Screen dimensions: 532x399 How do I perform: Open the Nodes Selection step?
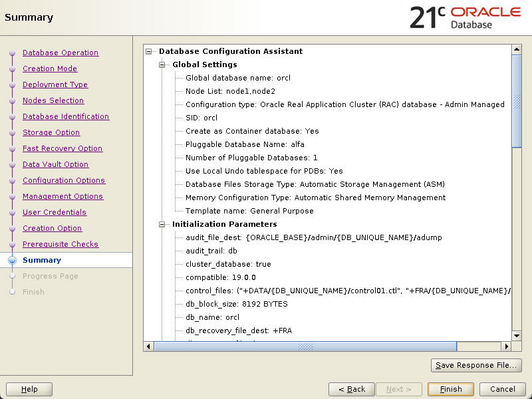pos(53,100)
